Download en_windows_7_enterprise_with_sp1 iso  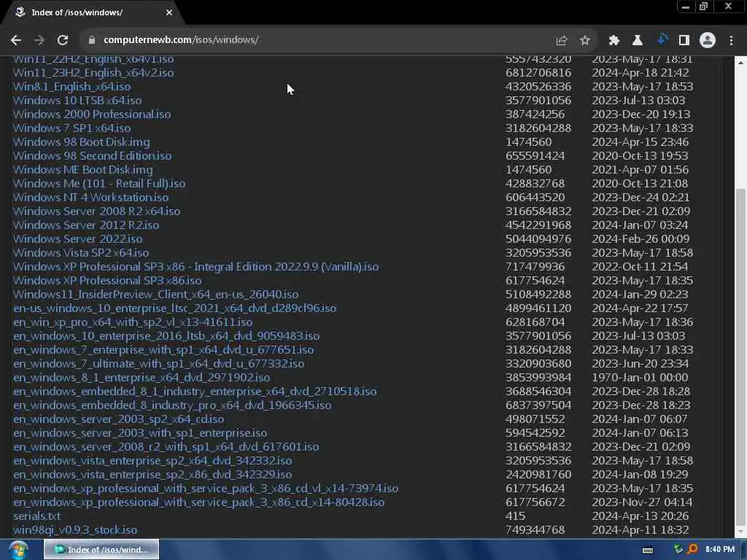pyautogui.click(x=163, y=349)
